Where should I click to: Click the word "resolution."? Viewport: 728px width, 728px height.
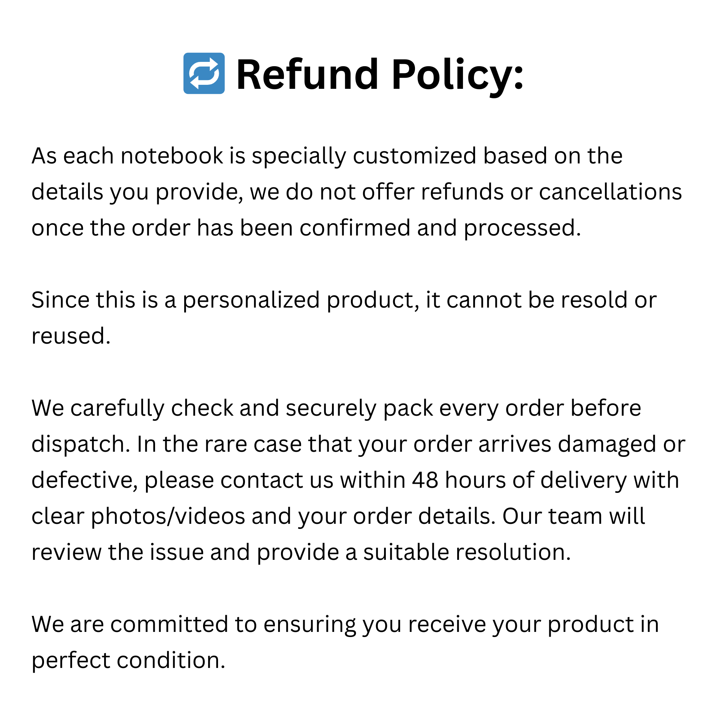click(x=513, y=552)
